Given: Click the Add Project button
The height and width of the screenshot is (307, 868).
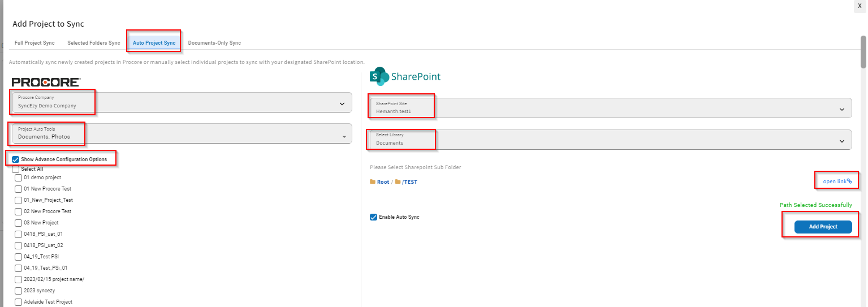Looking at the screenshot, I should pyautogui.click(x=823, y=227).
